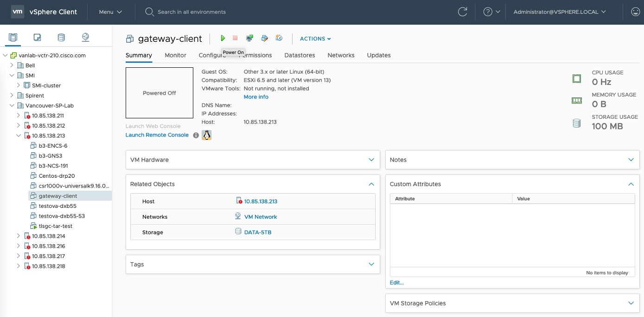Viewport: 644px width, 317px height.
Task: Open the Actions dropdown menu
Action: click(315, 39)
